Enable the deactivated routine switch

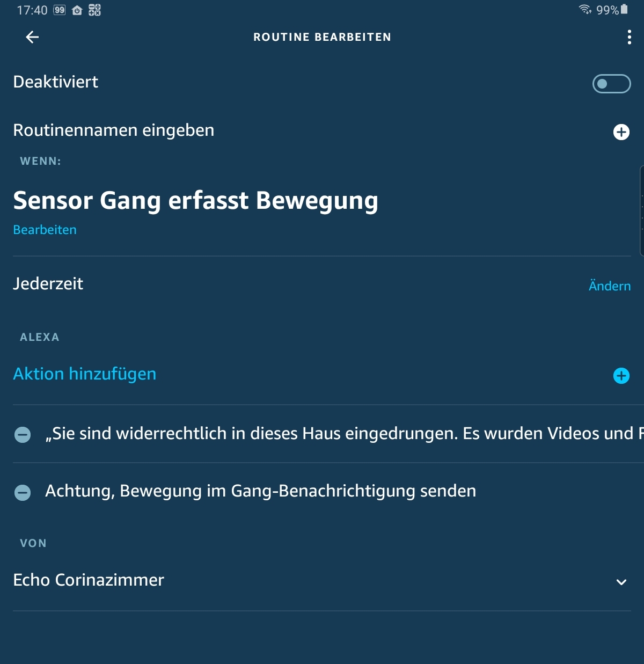tap(611, 84)
